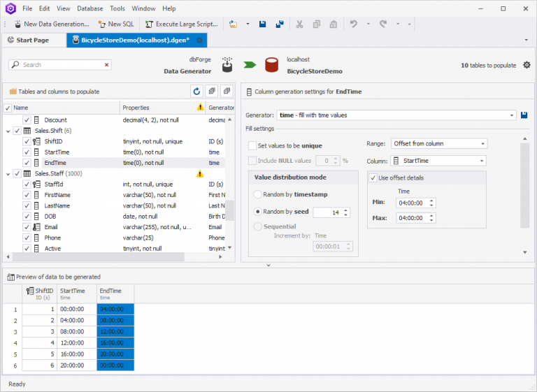This screenshot has height=392, width=537.
Task: Click the Cut scissors icon
Action: [299, 24]
